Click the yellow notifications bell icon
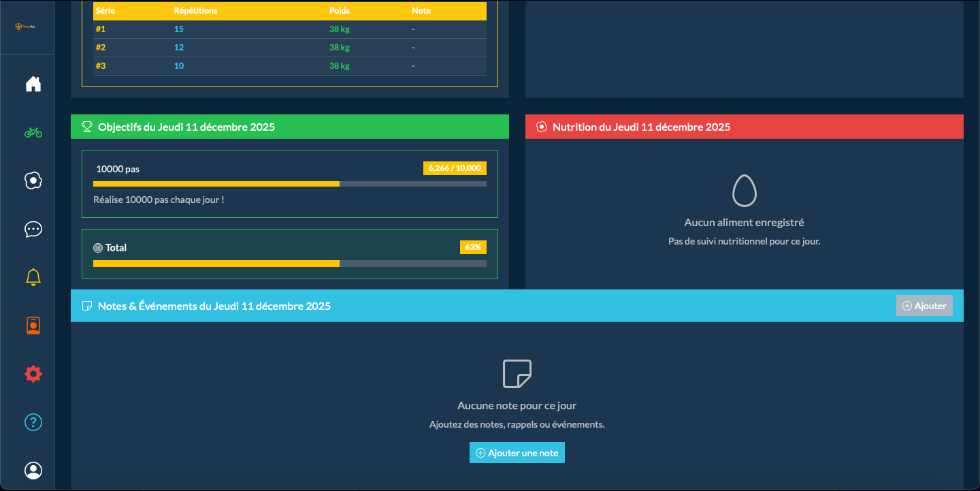This screenshot has height=491, width=980. click(33, 277)
